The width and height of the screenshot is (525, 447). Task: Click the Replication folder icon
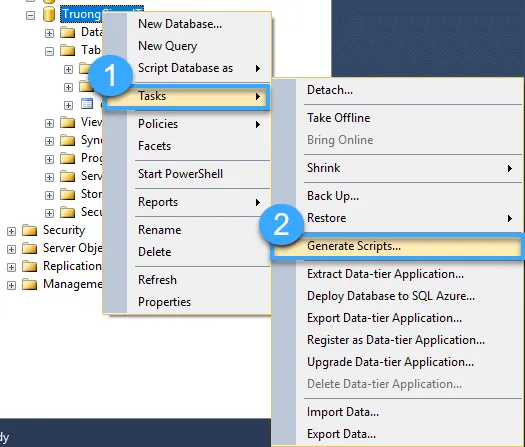point(29,267)
